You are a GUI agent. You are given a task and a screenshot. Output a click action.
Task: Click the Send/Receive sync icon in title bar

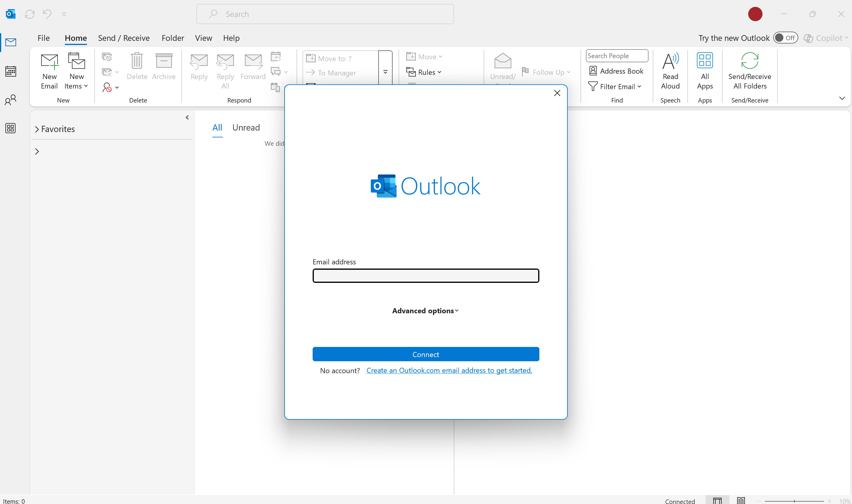[30, 14]
